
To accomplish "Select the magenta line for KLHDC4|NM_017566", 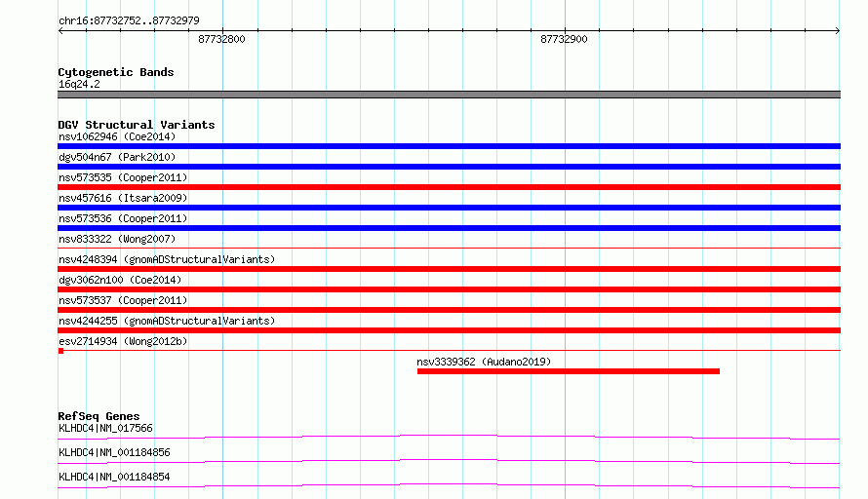I will [x=449, y=437].
